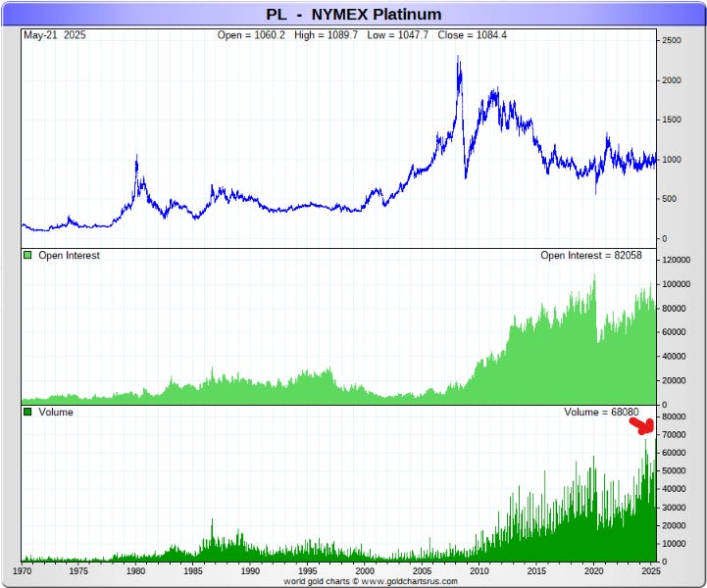Click the Volume = 68080 readout

601,412
